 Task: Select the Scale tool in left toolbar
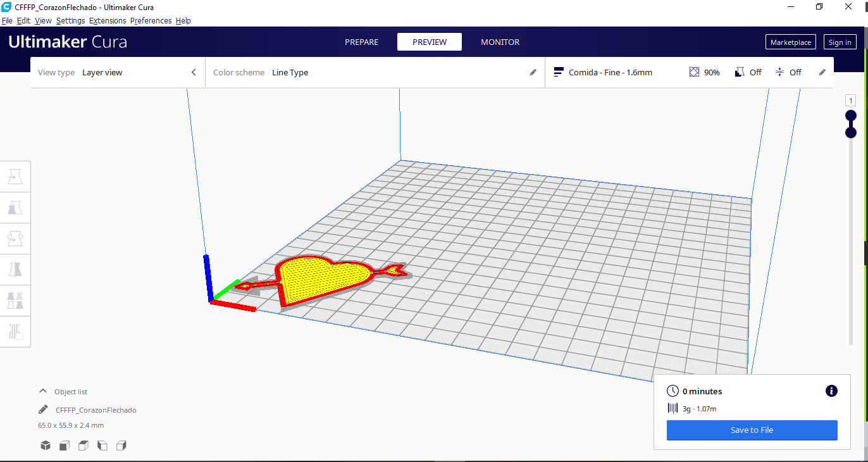click(15, 208)
